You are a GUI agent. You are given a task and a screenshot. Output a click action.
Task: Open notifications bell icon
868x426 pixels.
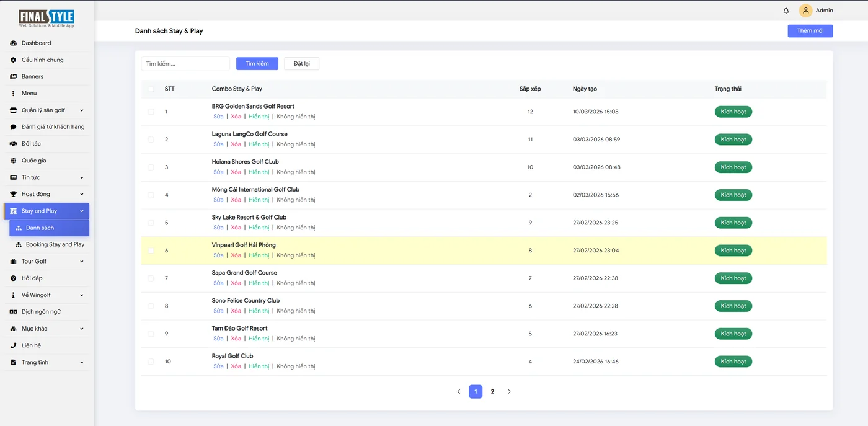(786, 11)
